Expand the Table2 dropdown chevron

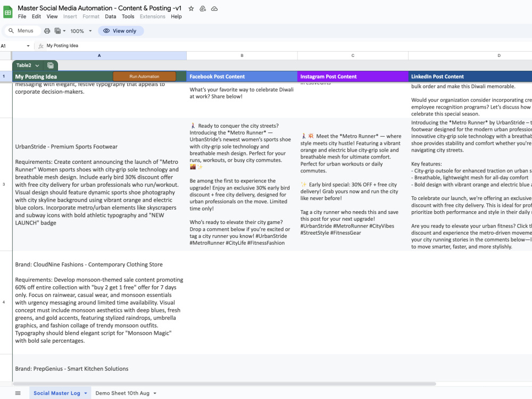(37, 65)
